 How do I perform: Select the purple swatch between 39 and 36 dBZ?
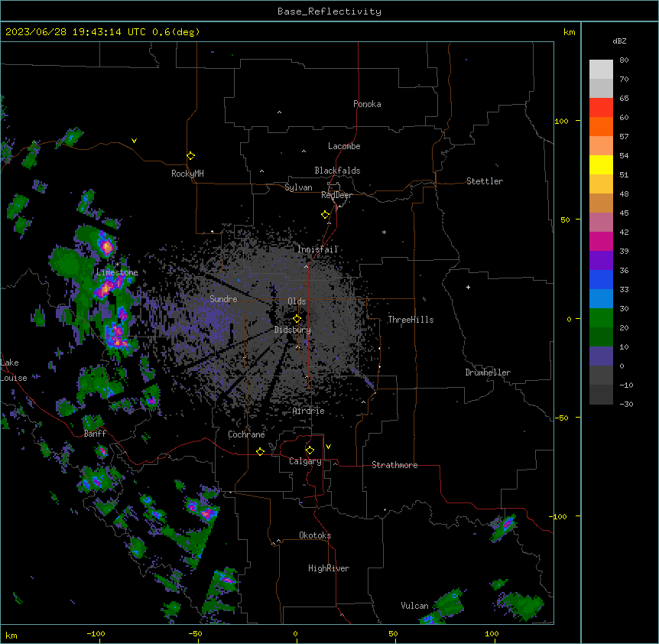coord(601,261)
